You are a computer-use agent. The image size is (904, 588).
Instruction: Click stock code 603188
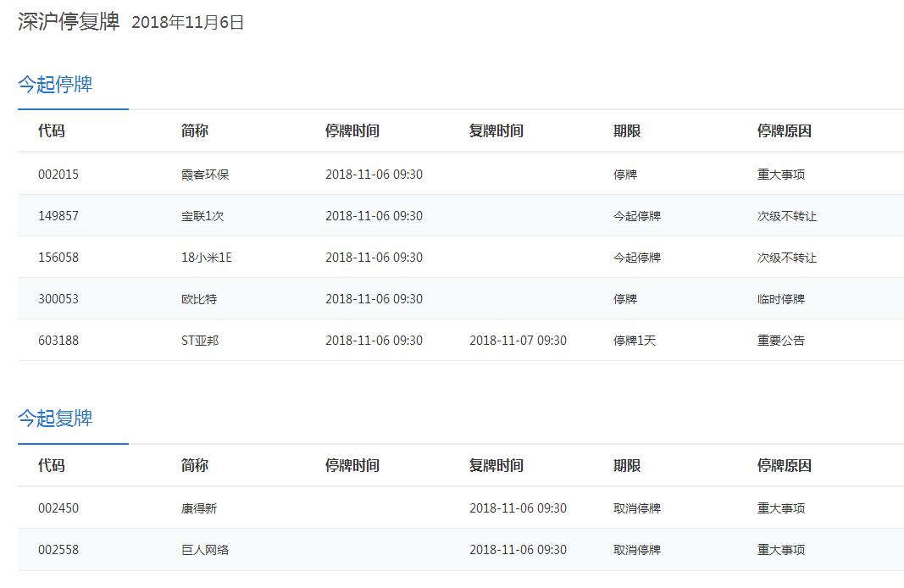[x=58, y=341]
